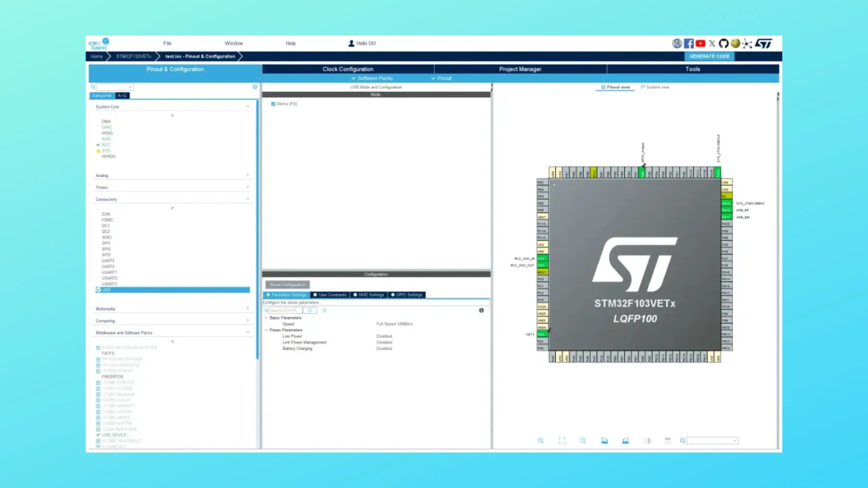
Task: Zoom in on the pinout view
Action: [x=541, y=441]
